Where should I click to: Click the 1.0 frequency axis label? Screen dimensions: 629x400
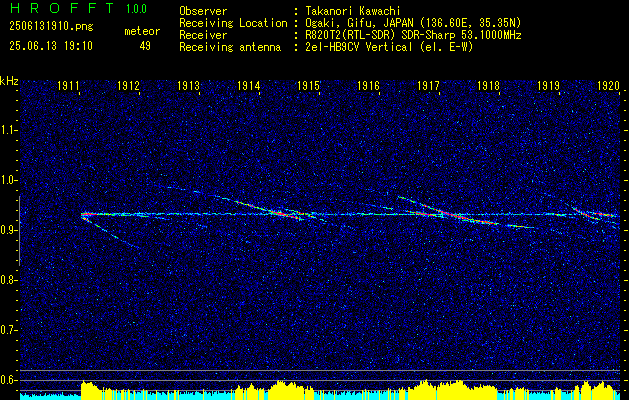coord(7,180)
